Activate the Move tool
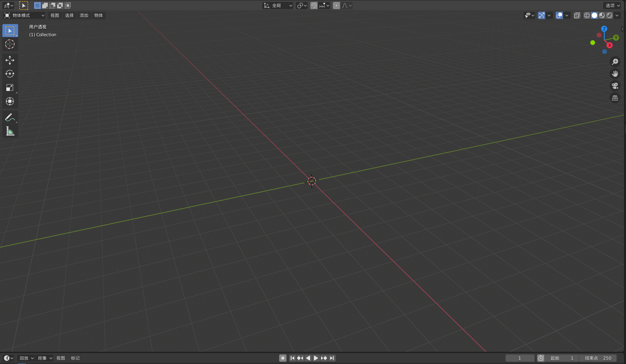This screenshot has width=626, height=364. [x=10, y=60]
